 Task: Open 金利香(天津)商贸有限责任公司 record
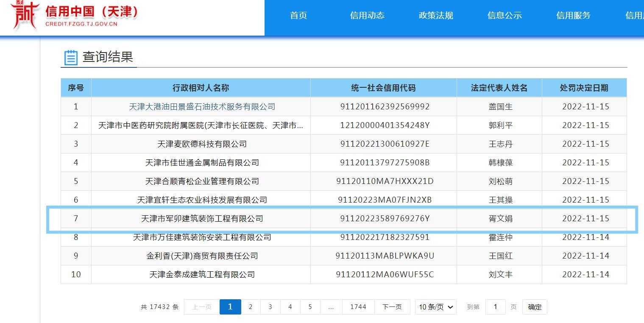(x=202, y=256)
